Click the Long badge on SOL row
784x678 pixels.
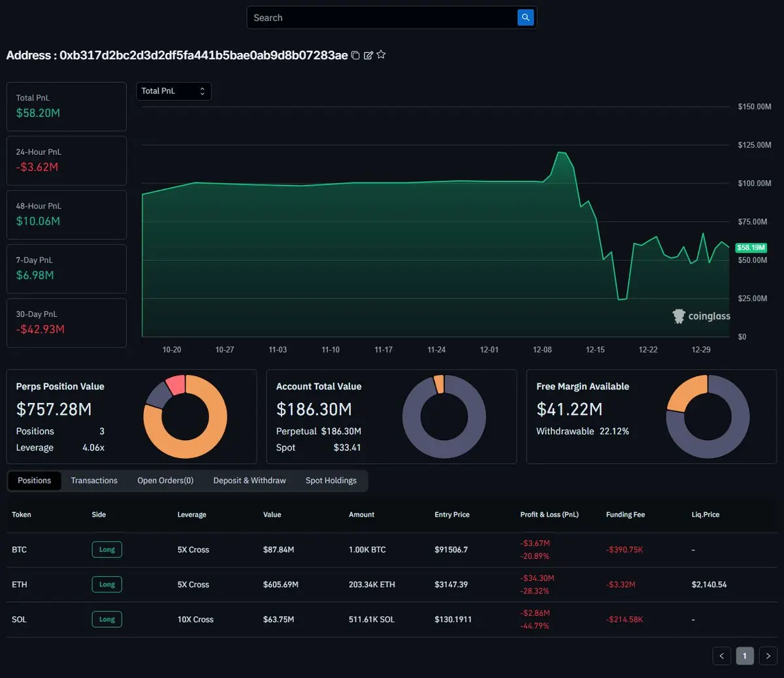106,619
